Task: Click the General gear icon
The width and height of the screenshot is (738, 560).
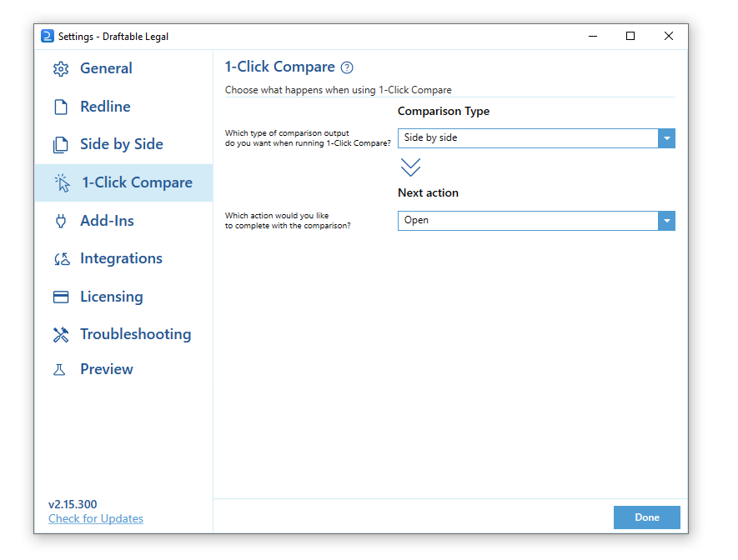Action: click(61, 68)
